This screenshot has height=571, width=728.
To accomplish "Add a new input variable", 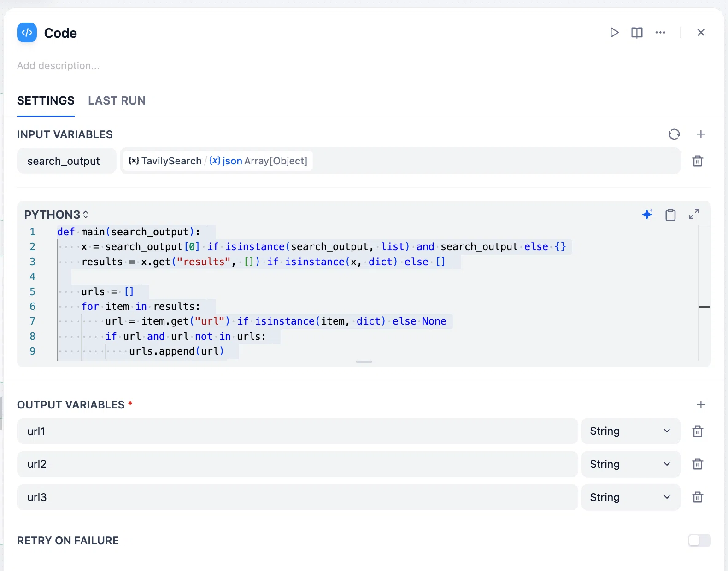I will (x=701, y=134).
